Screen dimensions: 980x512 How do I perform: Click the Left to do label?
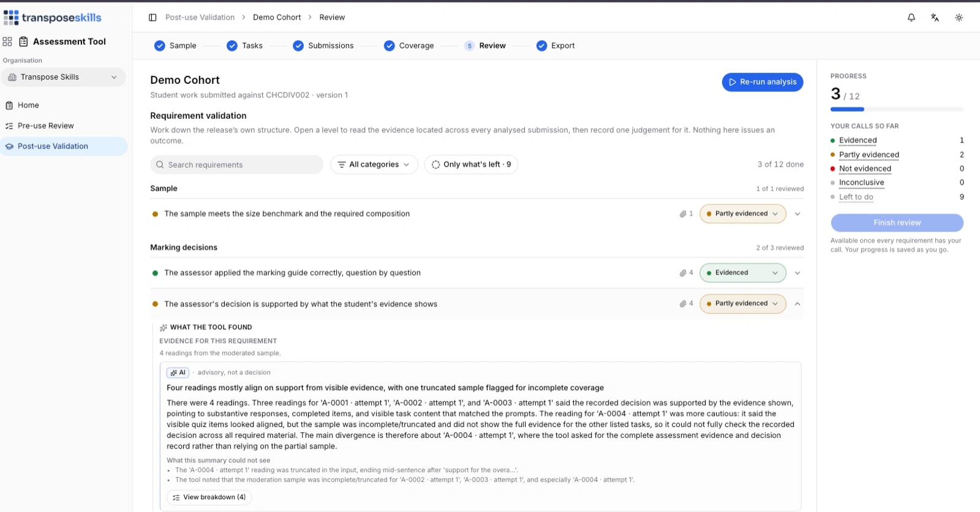coord(856,197)
